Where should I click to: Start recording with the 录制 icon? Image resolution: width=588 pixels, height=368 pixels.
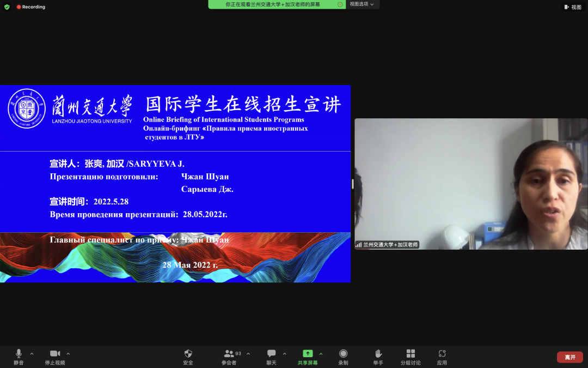tap(343, 354)
